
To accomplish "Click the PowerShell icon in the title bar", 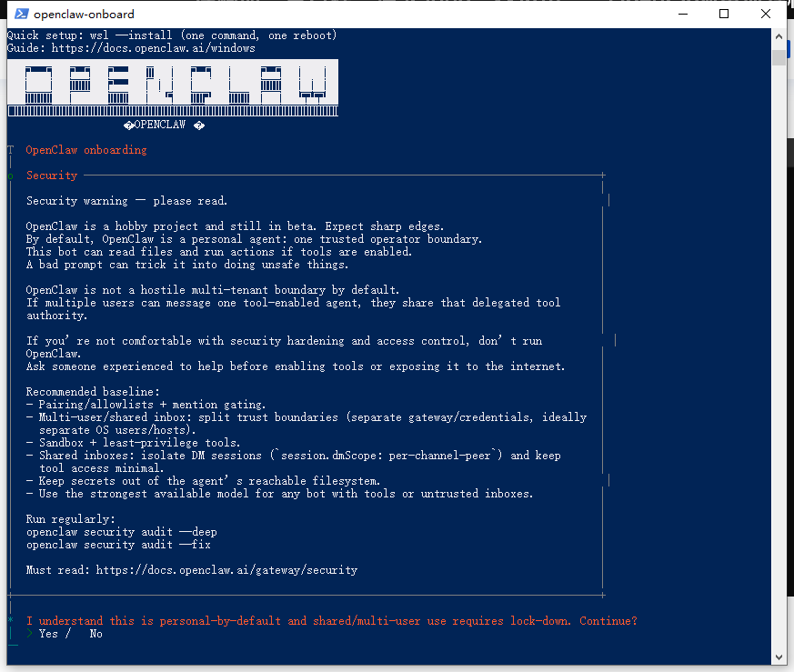I will (x=21, y=14).
